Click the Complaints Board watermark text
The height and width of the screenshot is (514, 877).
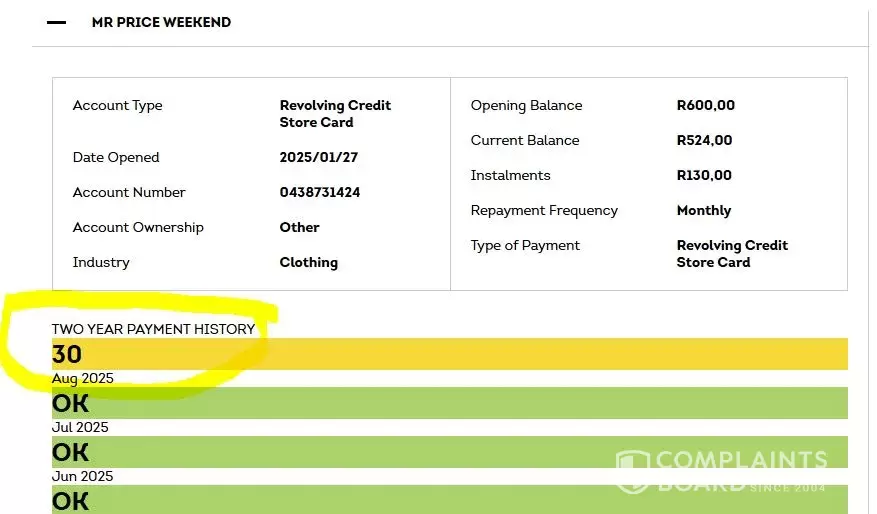pyautogui.click(x=742, y=471)
